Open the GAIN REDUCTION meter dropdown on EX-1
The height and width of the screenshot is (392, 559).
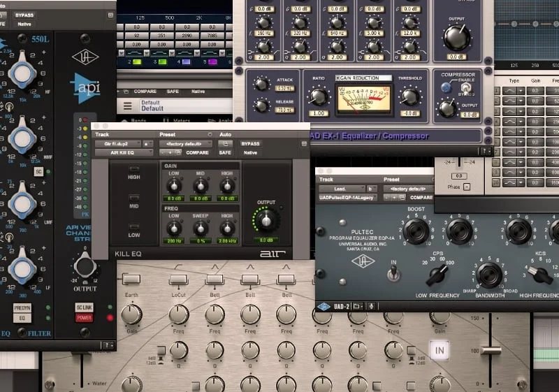point(363,78)
